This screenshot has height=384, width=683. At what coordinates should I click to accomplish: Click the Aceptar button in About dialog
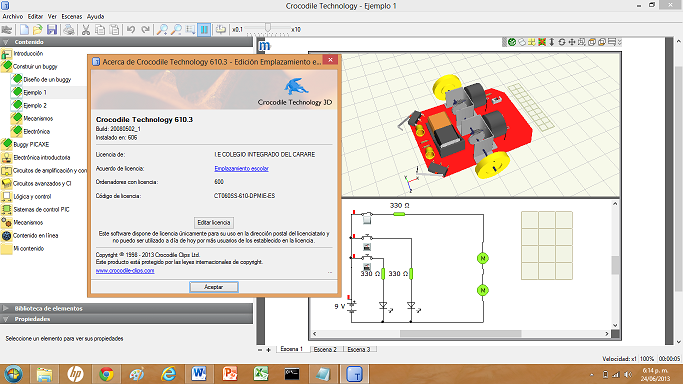coord(213,287)
